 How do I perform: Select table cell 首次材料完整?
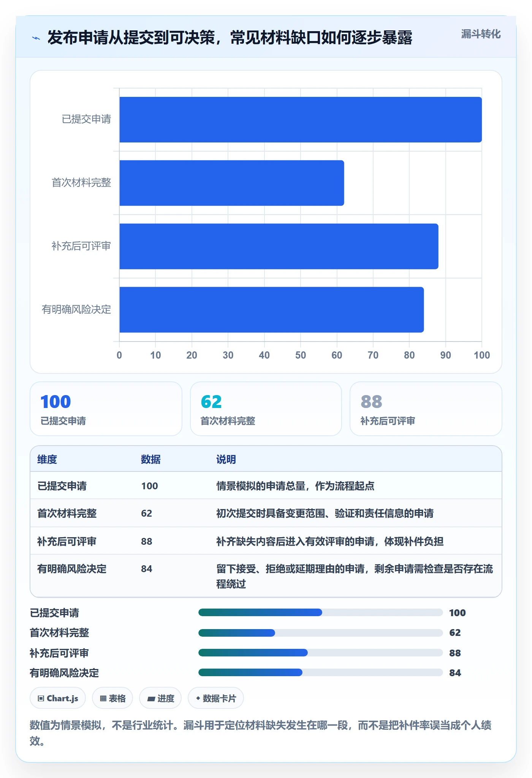tap(67, 513)
